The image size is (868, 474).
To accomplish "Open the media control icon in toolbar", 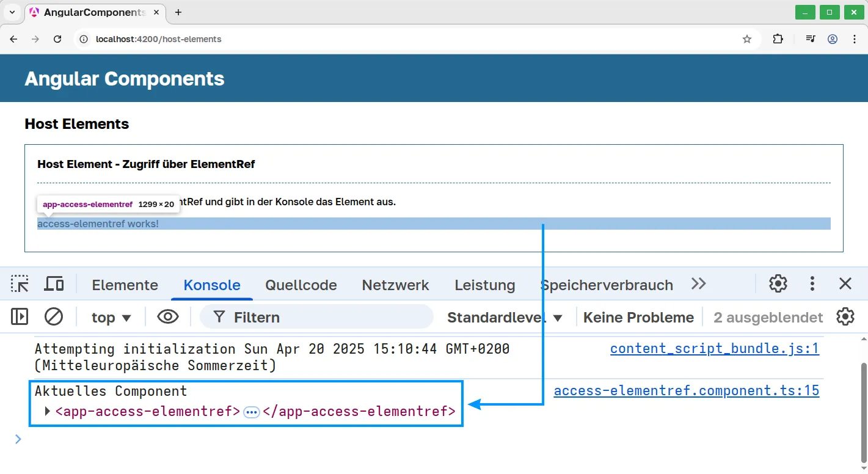I will click(811, 39).
